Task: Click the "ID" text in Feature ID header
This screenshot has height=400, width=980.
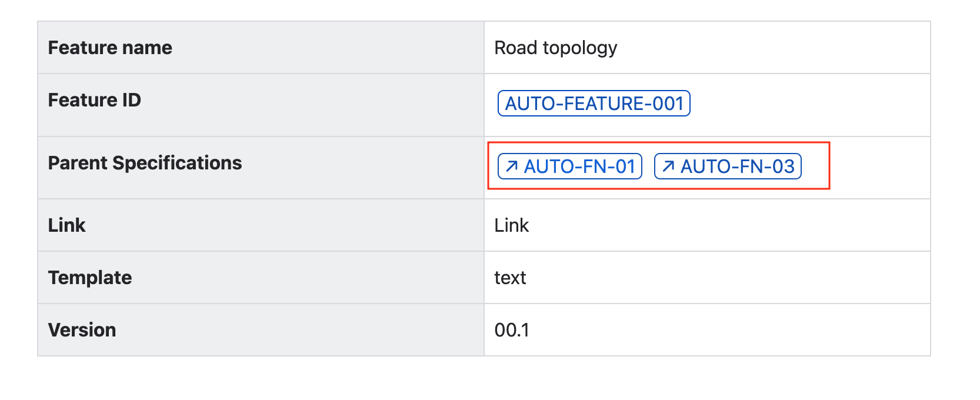Action: click(x=131, y=100)
